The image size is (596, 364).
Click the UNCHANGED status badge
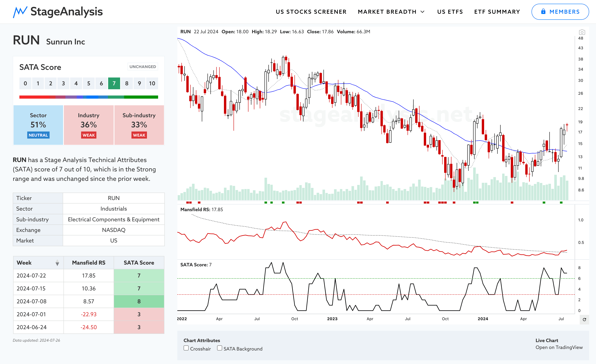[x=143, y=67]
